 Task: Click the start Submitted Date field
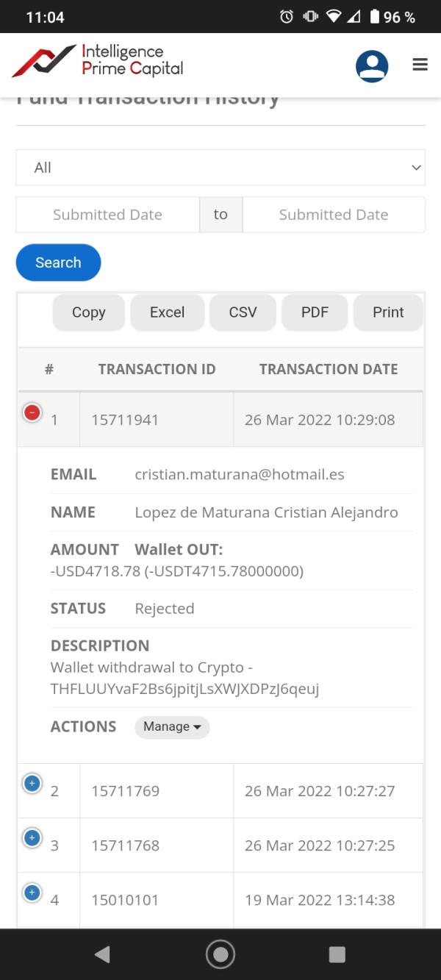[x=107, y=215]
